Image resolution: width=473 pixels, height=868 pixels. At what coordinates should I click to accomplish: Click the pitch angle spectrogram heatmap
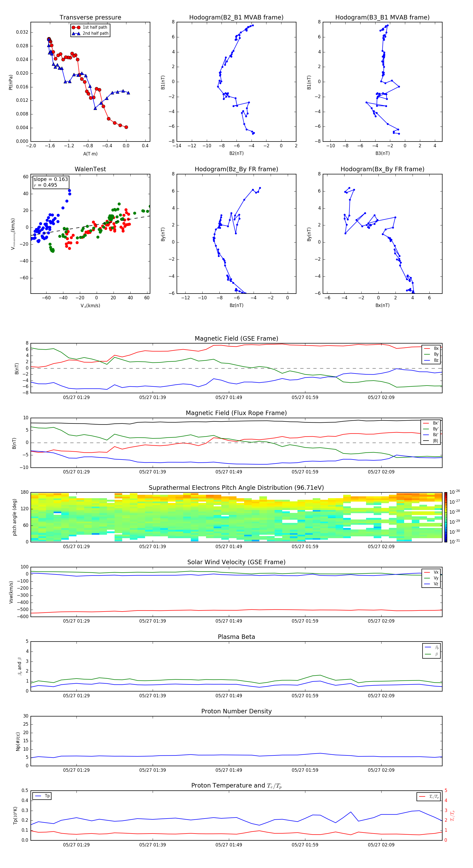tap(236, 517)
